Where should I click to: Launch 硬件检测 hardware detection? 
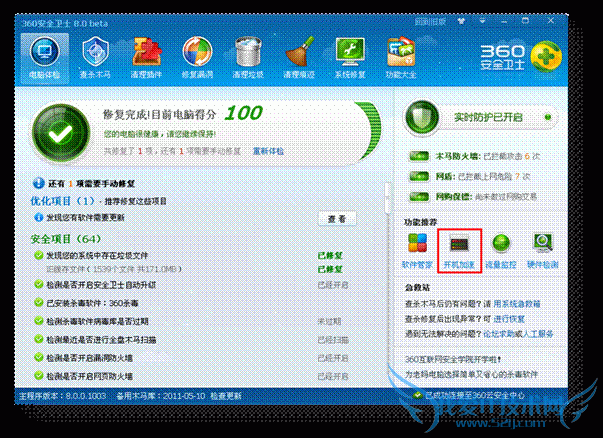point(543,251)
